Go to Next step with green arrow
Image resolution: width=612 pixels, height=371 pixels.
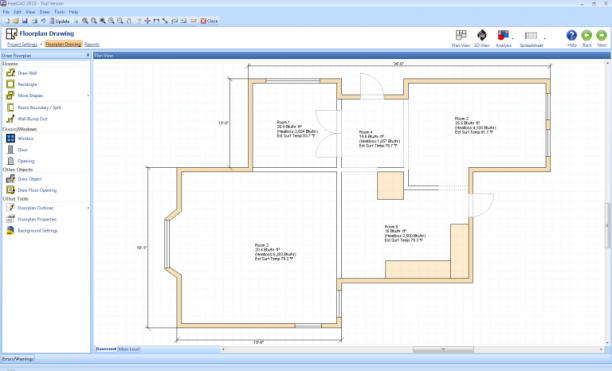click(x=601, y=35)
